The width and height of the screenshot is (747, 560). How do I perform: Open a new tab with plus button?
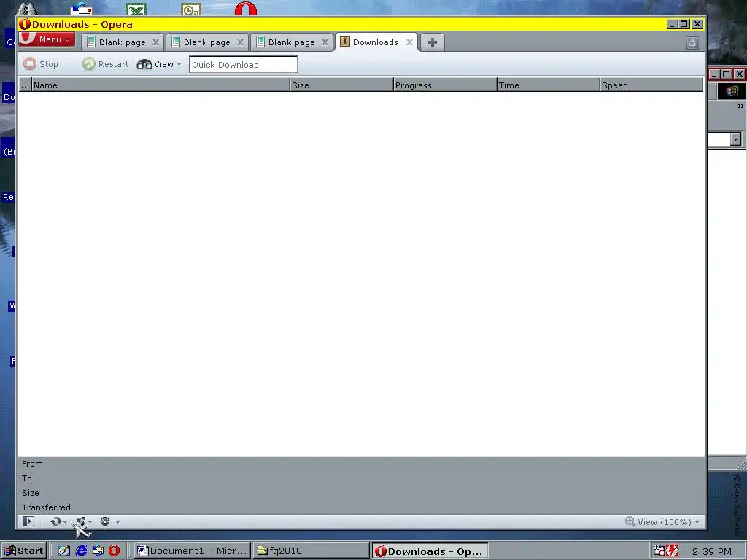[432, 42]
